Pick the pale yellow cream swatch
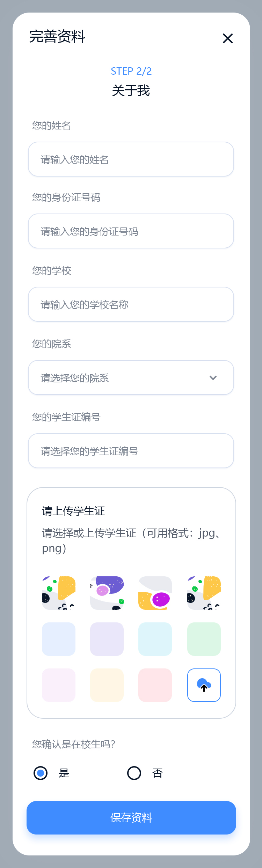 [x=107, y=685]
